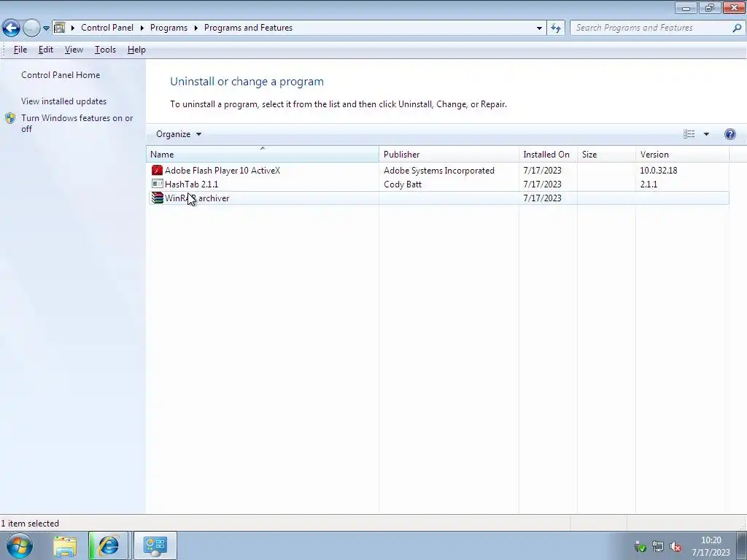Sort by the Version column header
The width and height of the screenshot is (747, 560).
click(682, 155)
